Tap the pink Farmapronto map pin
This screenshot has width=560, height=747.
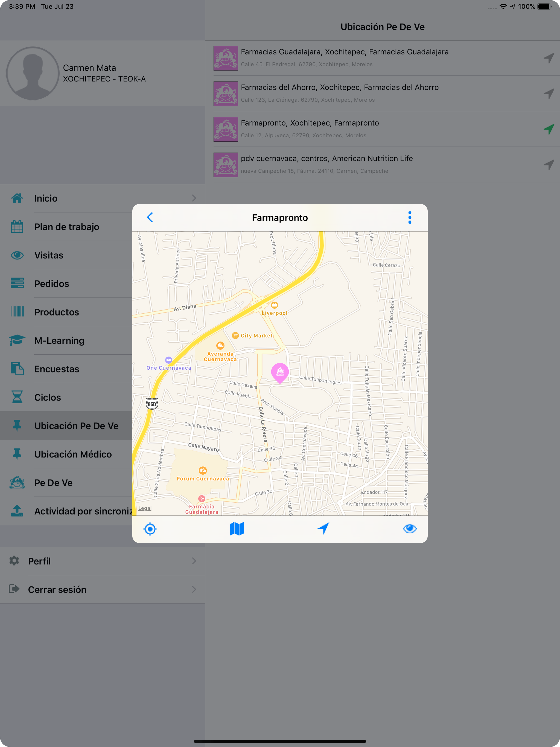[280, 373]
